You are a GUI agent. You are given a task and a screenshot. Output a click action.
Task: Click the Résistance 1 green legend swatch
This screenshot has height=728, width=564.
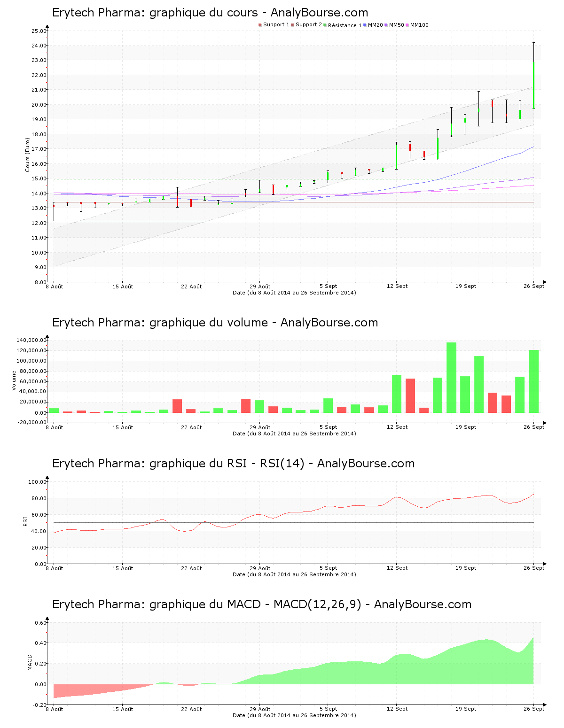click(x=325, y=25)
